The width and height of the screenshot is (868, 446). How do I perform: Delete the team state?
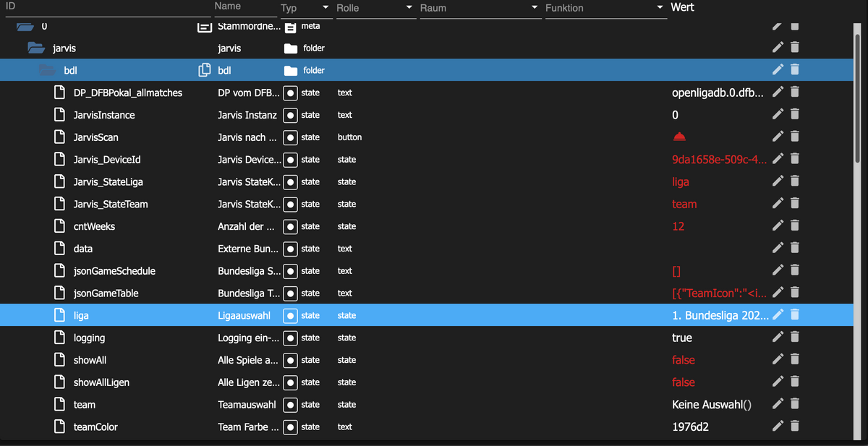coord(794,405)
